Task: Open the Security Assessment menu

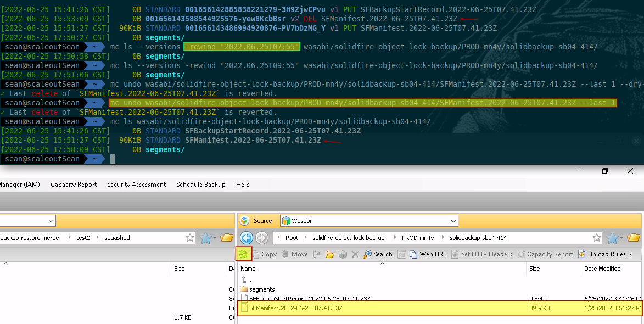Action: 136,185
